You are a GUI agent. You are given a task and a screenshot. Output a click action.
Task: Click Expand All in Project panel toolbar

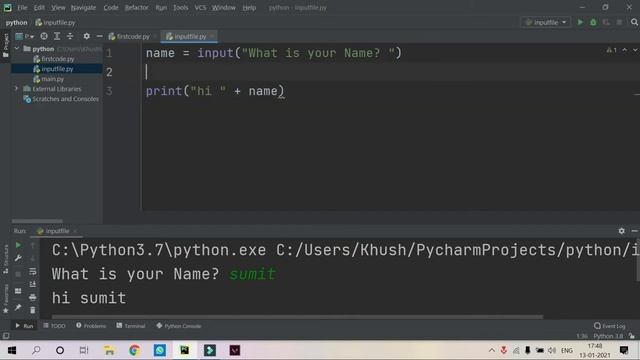click(x=57, y=36)
